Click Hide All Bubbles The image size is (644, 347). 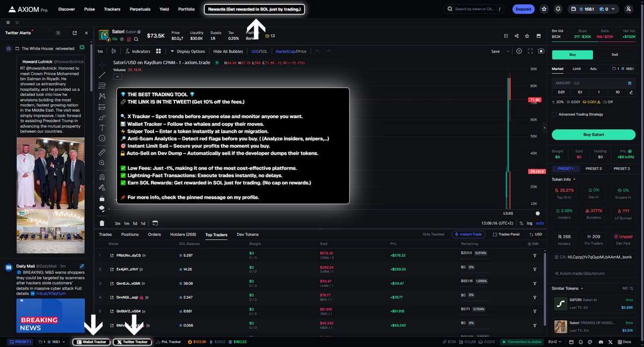coord(228,52)
